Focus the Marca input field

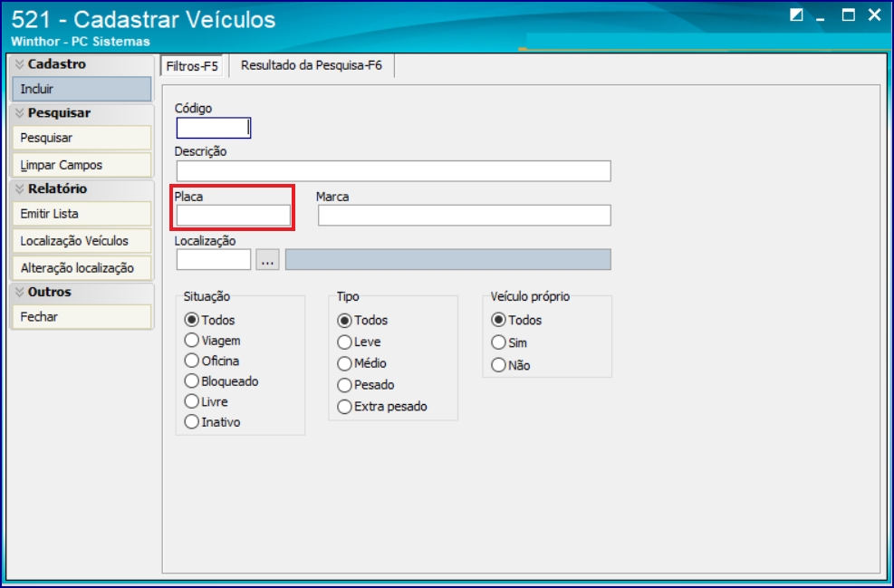[x=464, y=216]
